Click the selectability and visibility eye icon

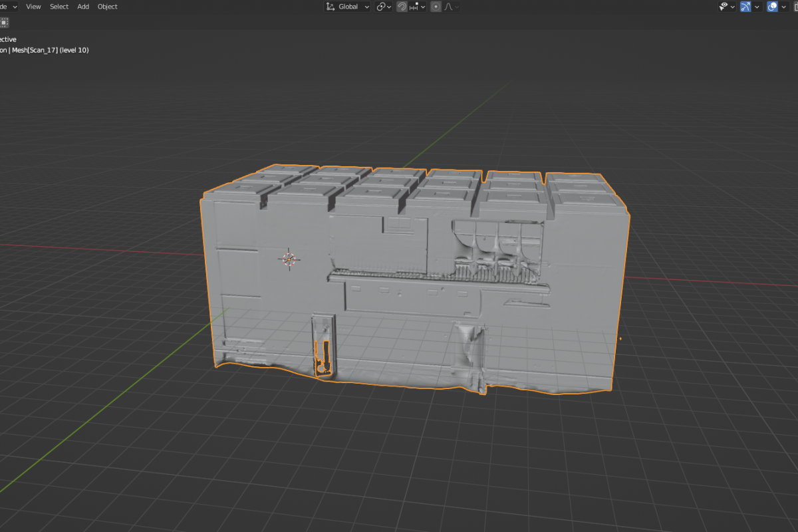pyautogui.click(x=724, y=7)
